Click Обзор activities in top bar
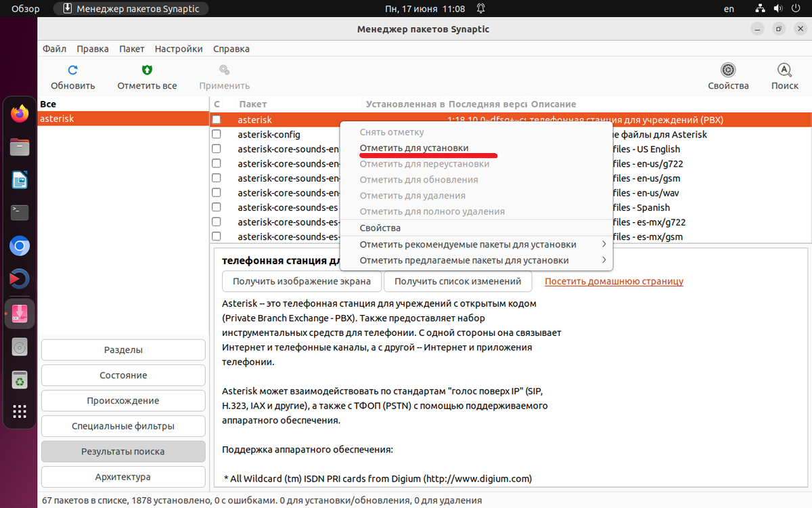 click(26, 9)
